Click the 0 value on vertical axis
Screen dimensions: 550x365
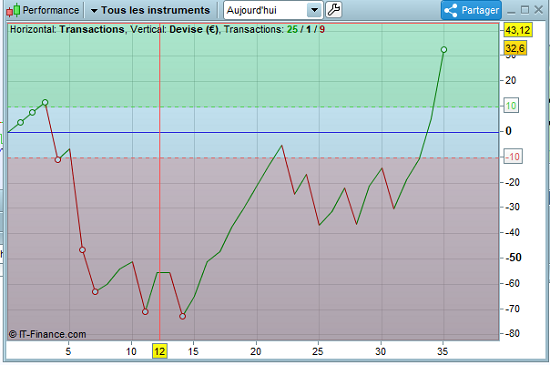point(508,131)
